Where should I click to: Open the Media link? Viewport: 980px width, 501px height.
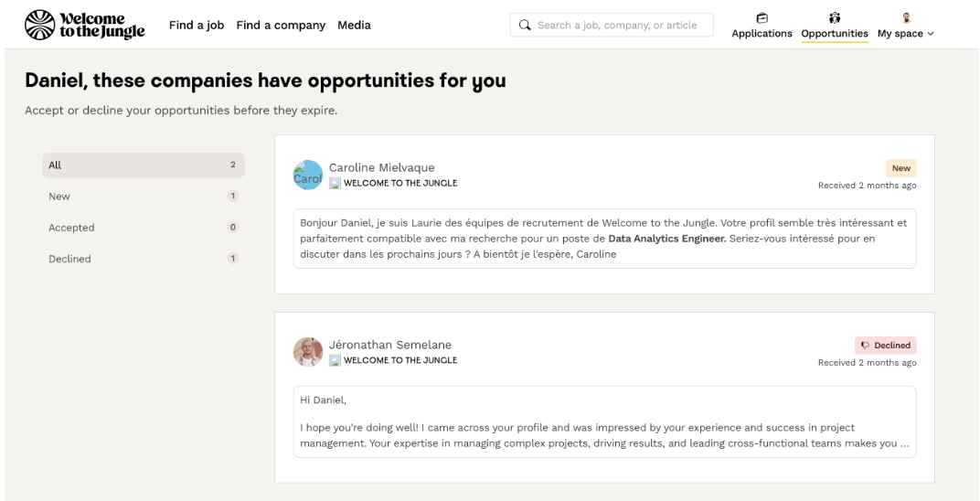click(354, 26)
